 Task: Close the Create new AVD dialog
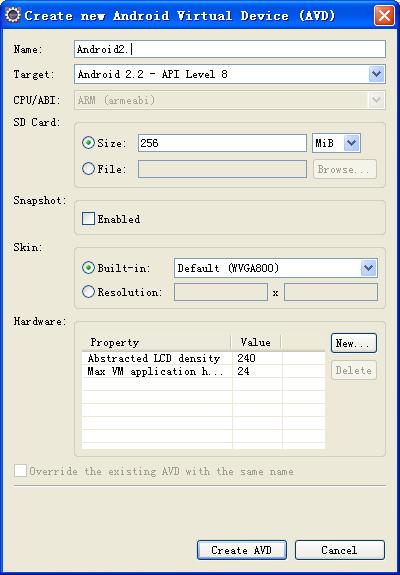pos(384,16)
